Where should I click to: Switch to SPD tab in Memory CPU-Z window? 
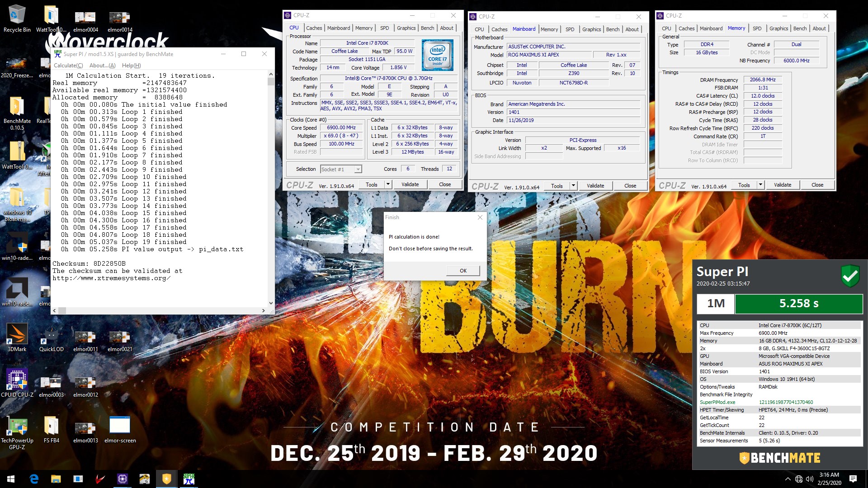pyautogui.click(x=757, y=28)
